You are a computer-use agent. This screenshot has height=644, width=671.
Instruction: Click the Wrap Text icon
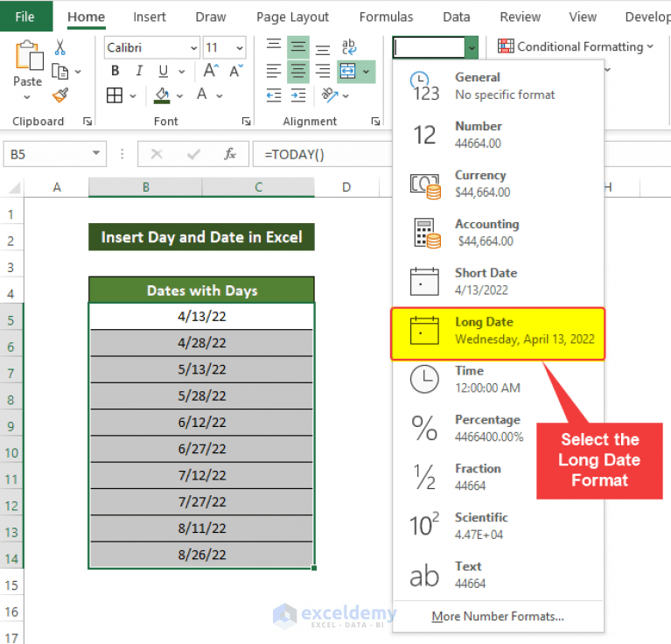(x=349, y=46)
